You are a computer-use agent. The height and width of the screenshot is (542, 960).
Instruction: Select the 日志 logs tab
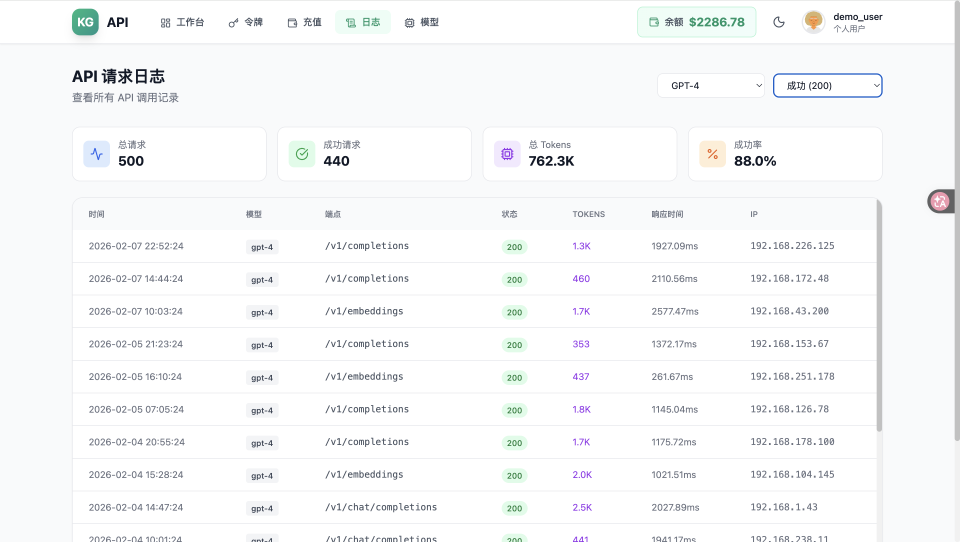[x=362, y=22]
